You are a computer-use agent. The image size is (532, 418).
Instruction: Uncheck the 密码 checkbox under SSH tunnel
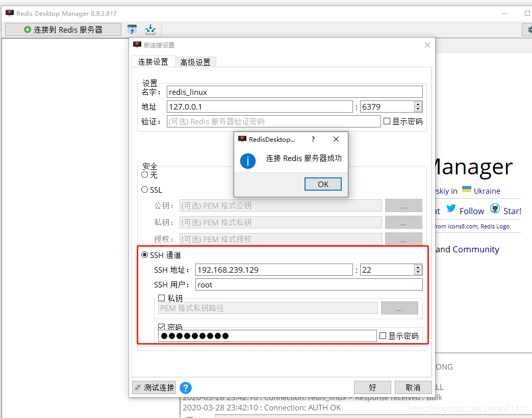coord(162,327)
